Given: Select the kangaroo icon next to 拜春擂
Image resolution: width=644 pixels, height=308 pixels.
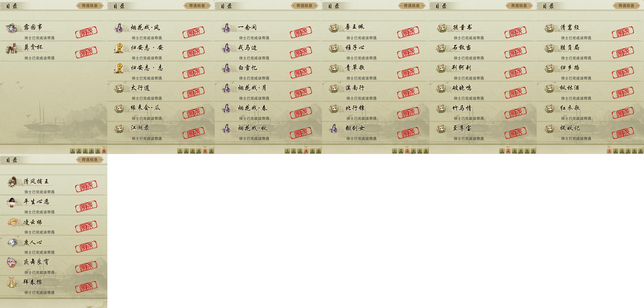Looking at the screenshot, I should coord(12,282).
